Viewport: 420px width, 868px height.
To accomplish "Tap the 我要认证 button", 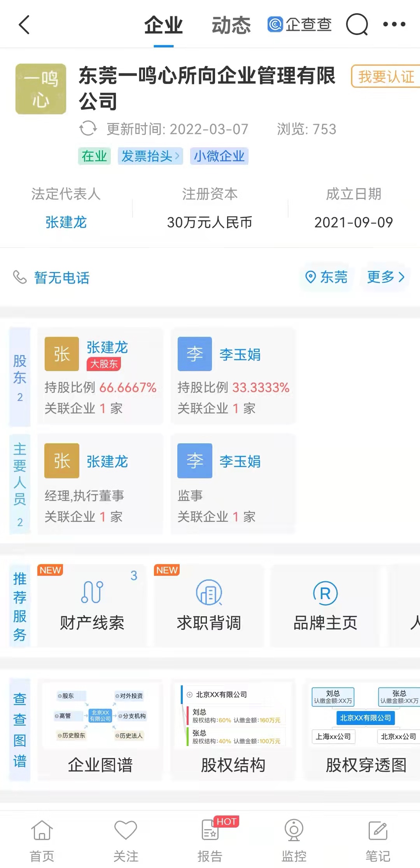I will coord(385,77).
